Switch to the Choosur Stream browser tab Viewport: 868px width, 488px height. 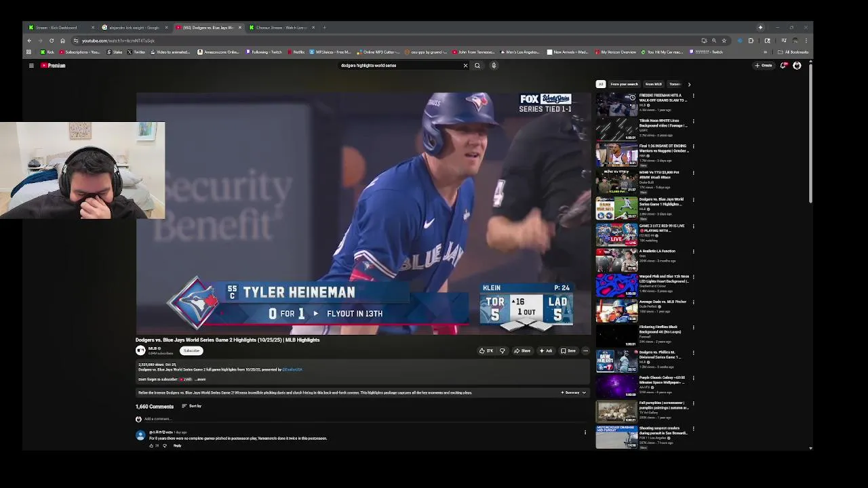(x=281, y=28)
